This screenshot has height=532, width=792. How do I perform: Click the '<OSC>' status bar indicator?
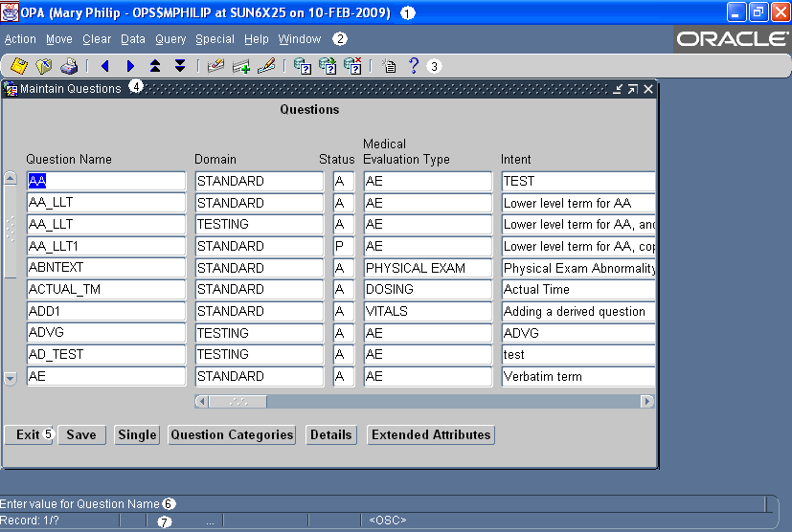[388, 520]
